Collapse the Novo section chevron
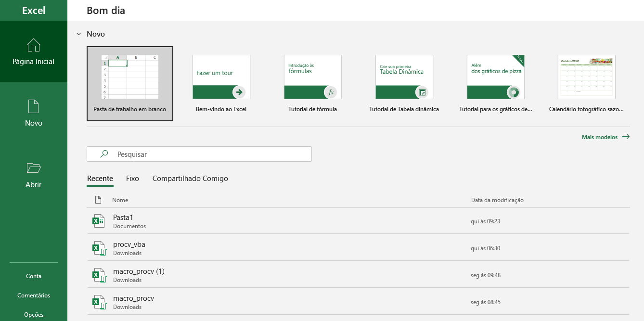Viewport: 644px width, 321px height. [78, 34]
